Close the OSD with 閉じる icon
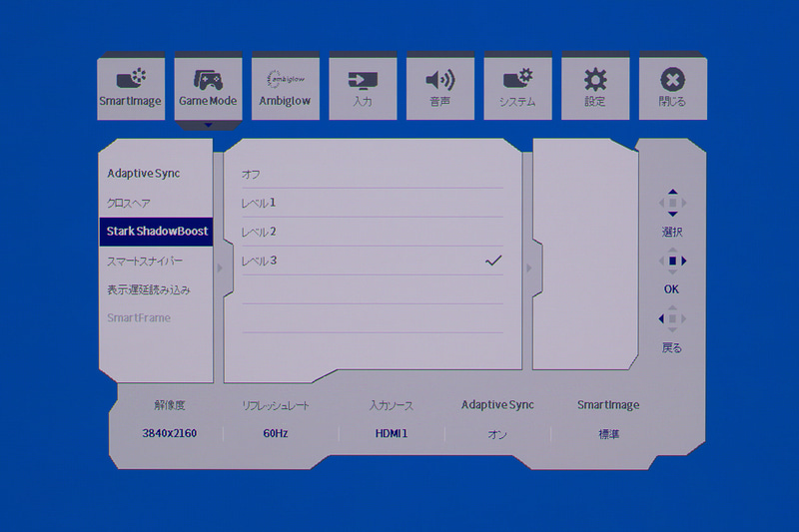Screen dimensions: 799x532 click(672, 80)
